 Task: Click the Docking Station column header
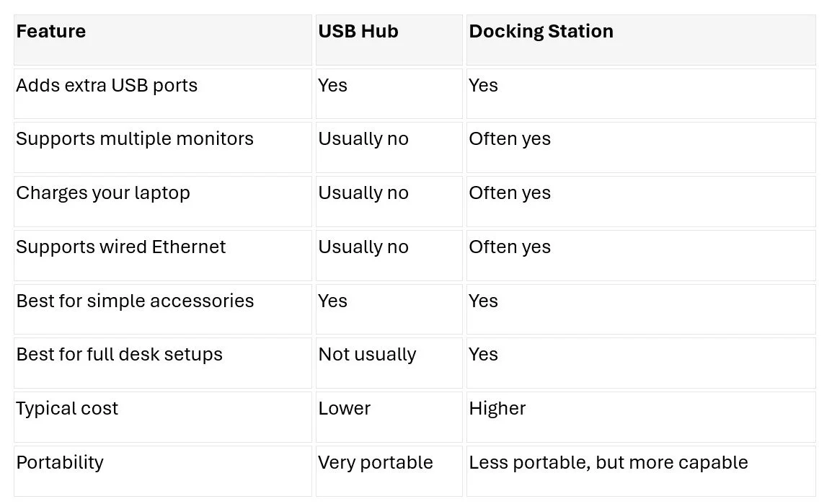pos(641,40)
